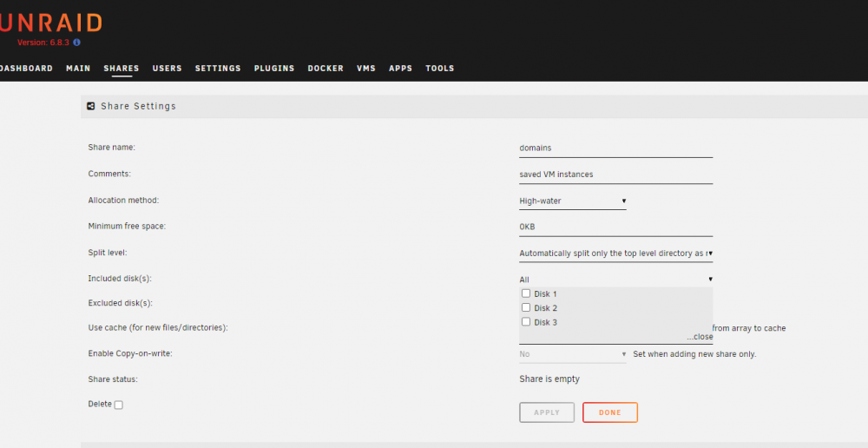Click the version info icon
This screenshot has height=448, width=868.
click(76, 42)
